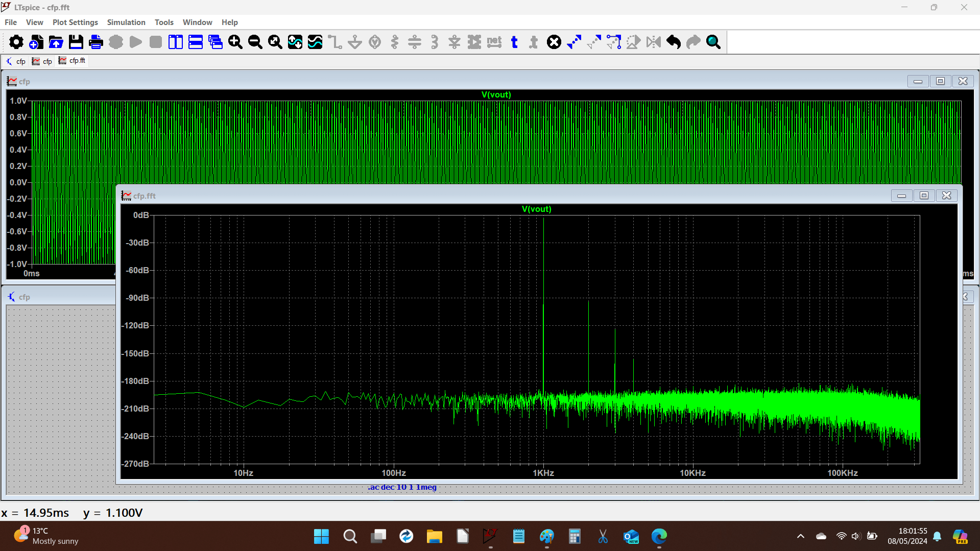
Task: Switch to the cfp schematic tab
Action: [16, 61]
